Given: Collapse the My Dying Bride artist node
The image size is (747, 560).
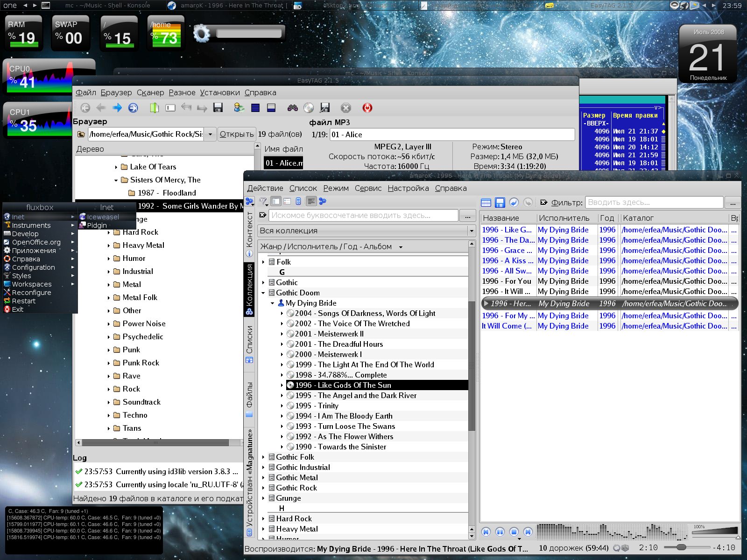Looking at the screenshot, I should tap(273, 303).
